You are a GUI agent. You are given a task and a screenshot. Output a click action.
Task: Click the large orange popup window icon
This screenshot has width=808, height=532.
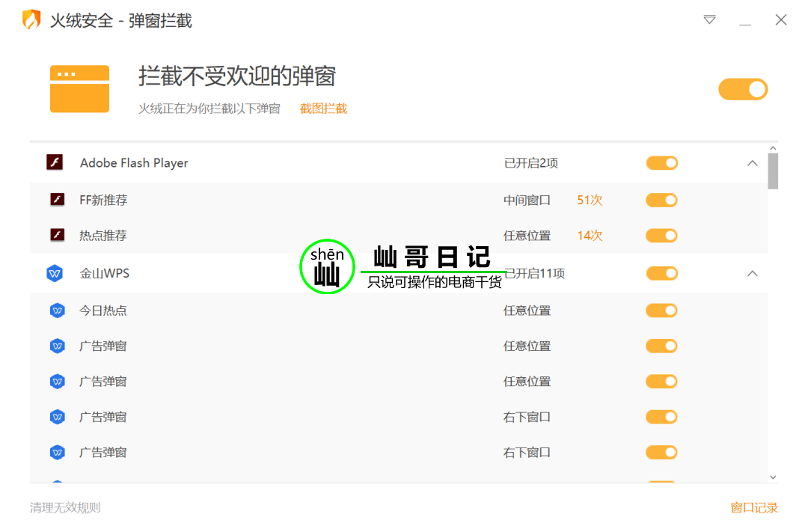pyautogui.click(x=79, y=88)
